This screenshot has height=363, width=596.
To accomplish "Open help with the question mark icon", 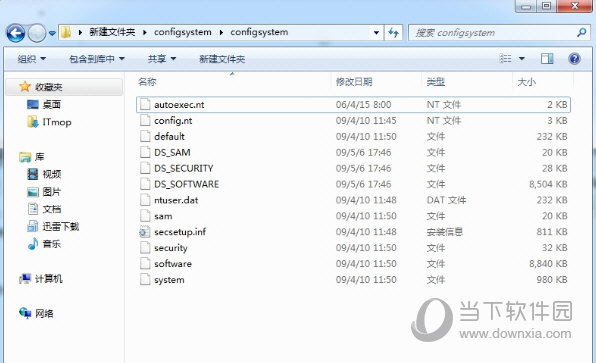I will 574,59.
